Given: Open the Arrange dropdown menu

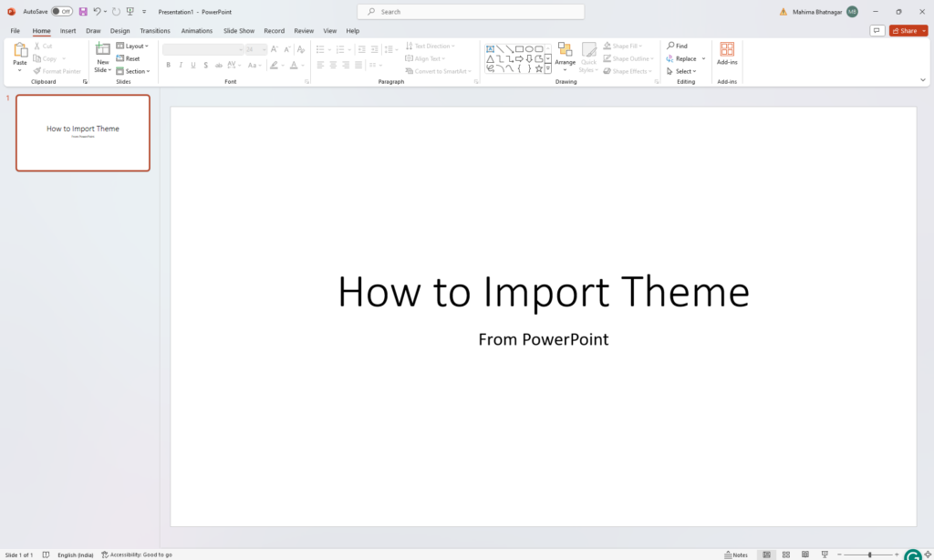Looking at the screenshot, I should [x=566, y=57].
